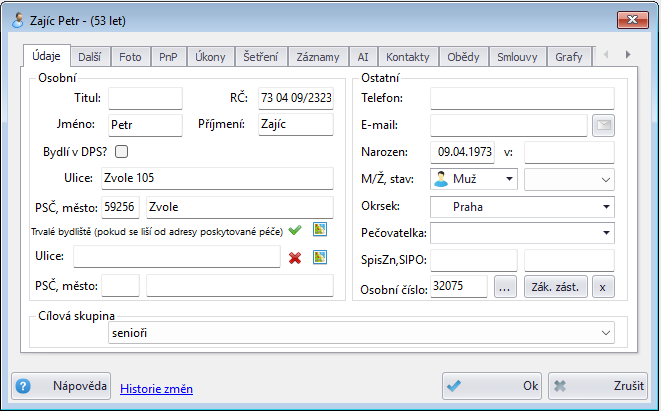Click the E-mail input field

[509, 125]
